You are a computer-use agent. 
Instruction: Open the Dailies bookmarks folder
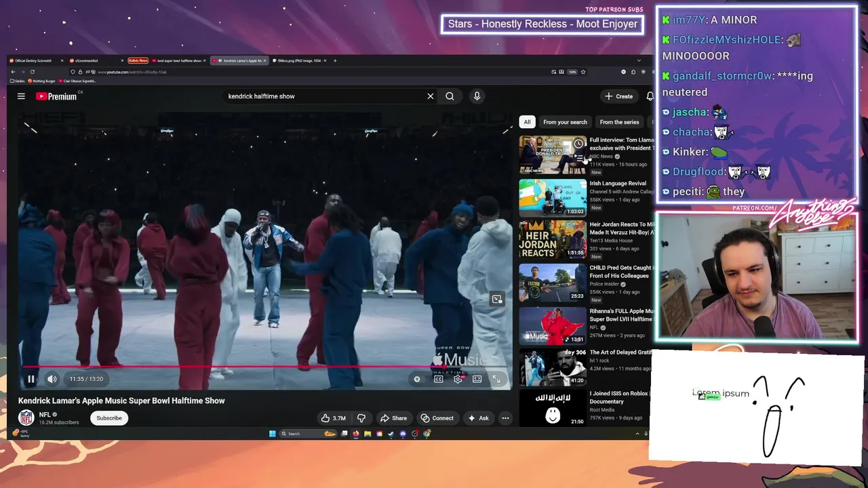point(18,81)
